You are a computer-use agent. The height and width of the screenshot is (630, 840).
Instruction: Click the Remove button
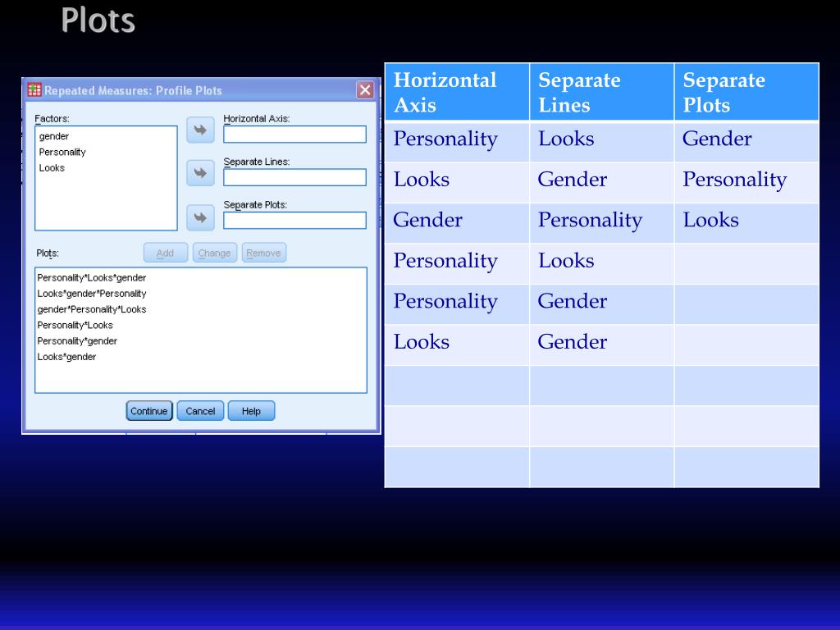pos(263,253)
